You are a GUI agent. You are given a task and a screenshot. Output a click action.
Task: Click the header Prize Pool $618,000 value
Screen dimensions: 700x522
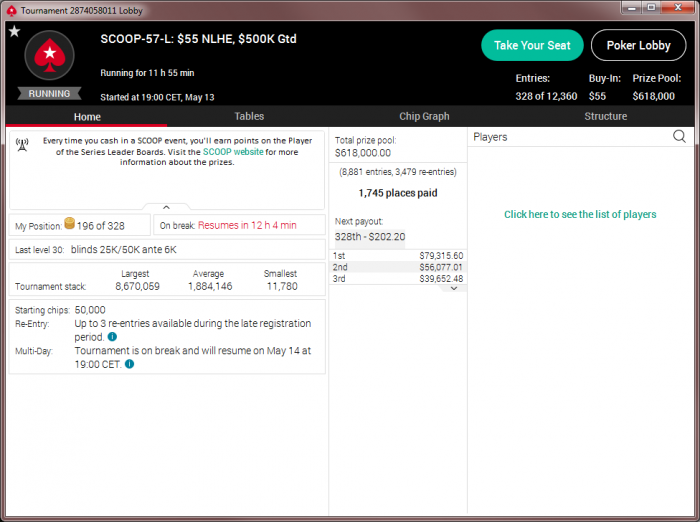(x=653, y=96)
